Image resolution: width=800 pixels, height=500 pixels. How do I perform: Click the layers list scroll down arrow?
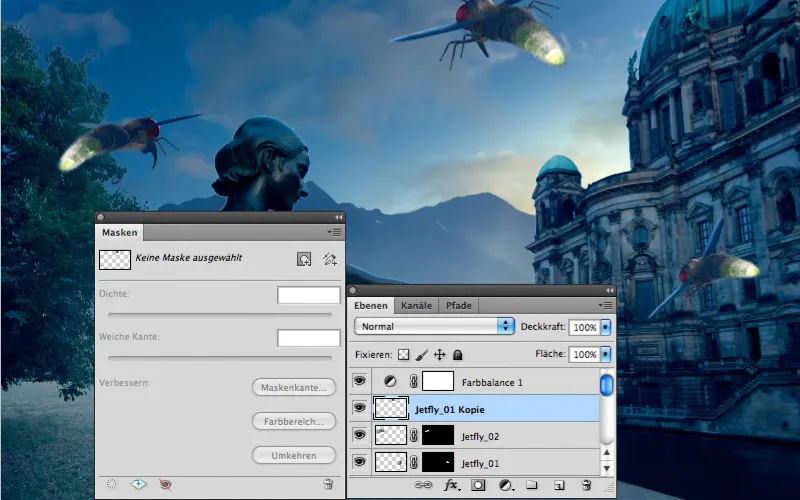(x=607, y=468)
